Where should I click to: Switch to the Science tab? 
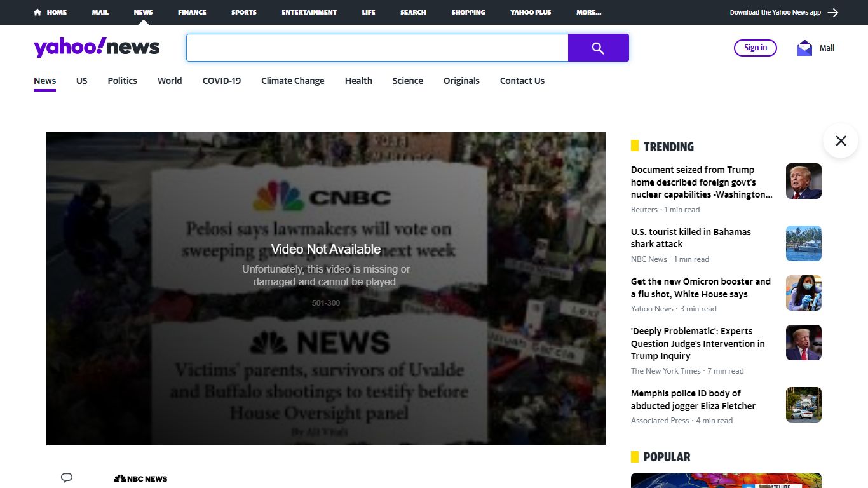pos(408,81)
